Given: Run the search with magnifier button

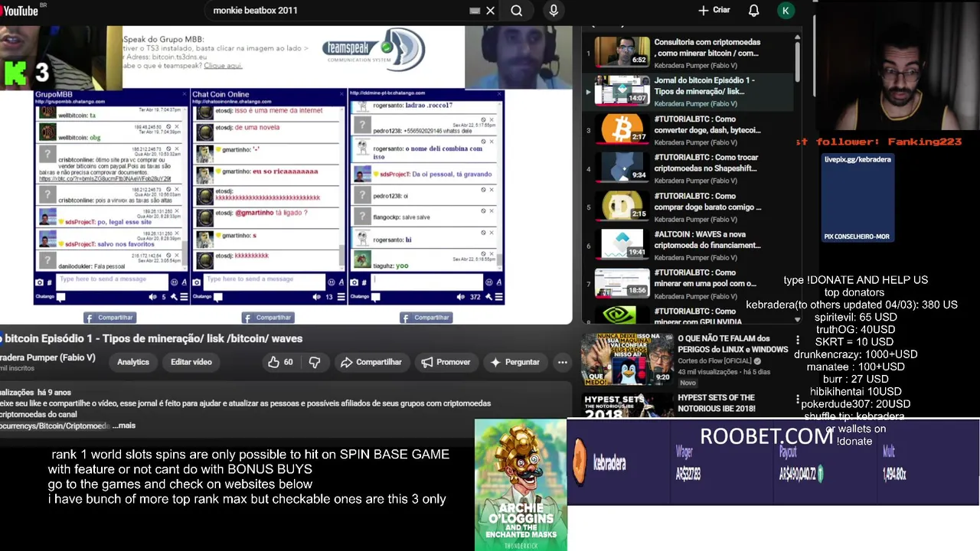Looking at the screenshot, I should click(517, 11).
